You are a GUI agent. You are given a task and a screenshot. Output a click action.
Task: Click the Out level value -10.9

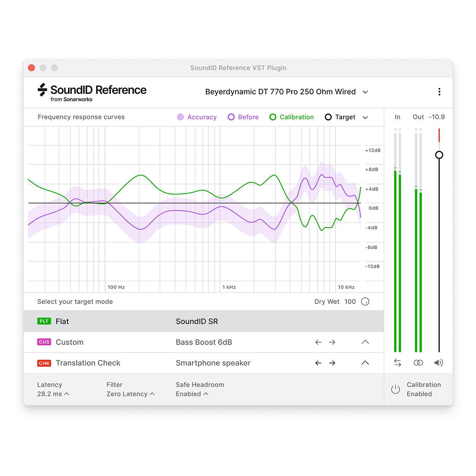[x=437, y=117]
